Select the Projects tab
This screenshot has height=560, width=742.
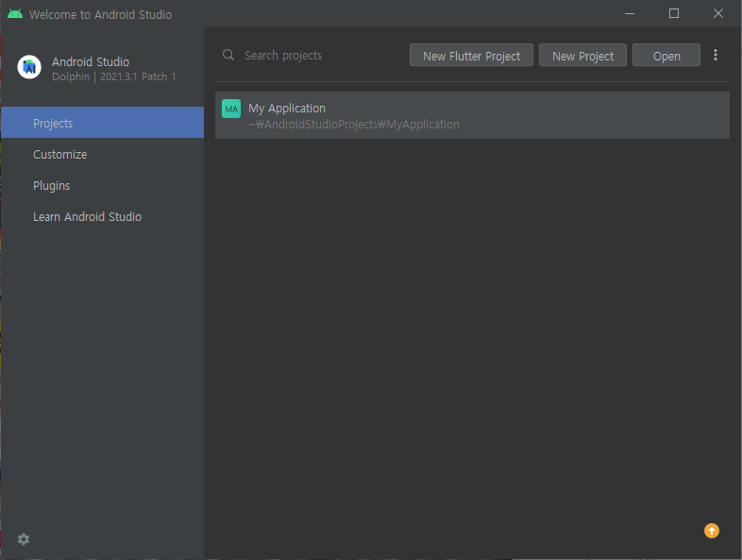[102, 123]
